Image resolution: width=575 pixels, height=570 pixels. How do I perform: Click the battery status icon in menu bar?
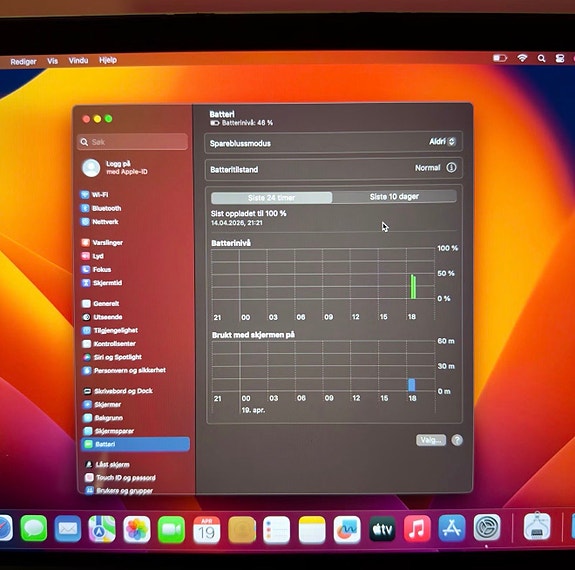[x=499, y=58]
